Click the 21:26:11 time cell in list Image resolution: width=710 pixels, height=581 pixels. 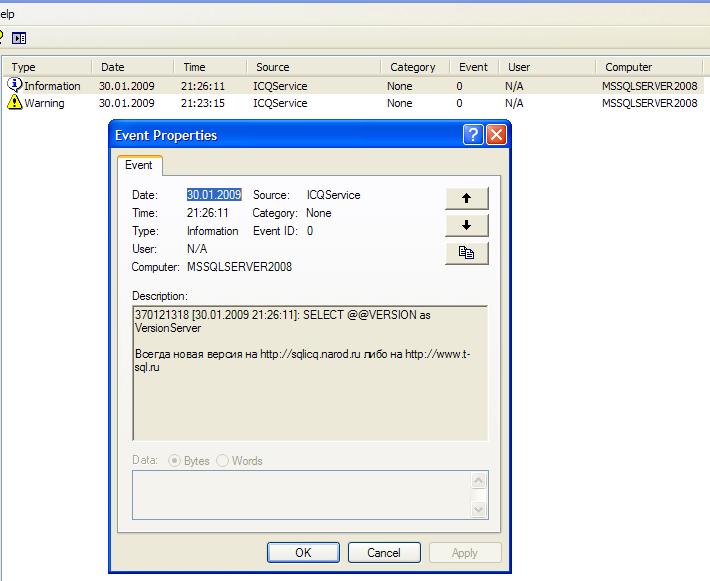pos(203,86)
